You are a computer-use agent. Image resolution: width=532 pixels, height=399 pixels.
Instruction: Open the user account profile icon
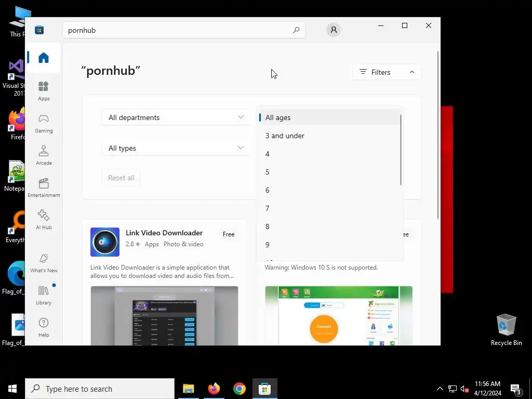(334, 30)
